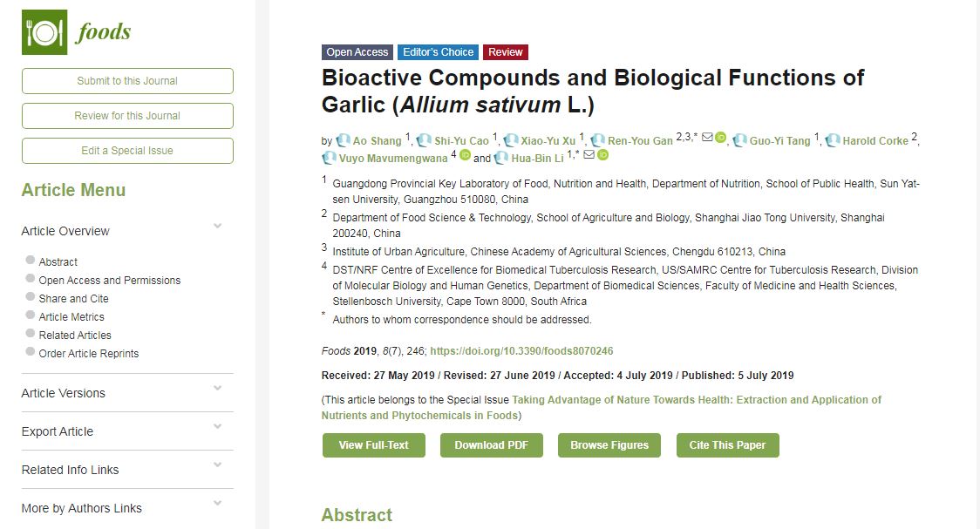The height and width of the screenshot is (529, 980).
Task: Click Submit to this Journal button
Action: pos(127,81)
